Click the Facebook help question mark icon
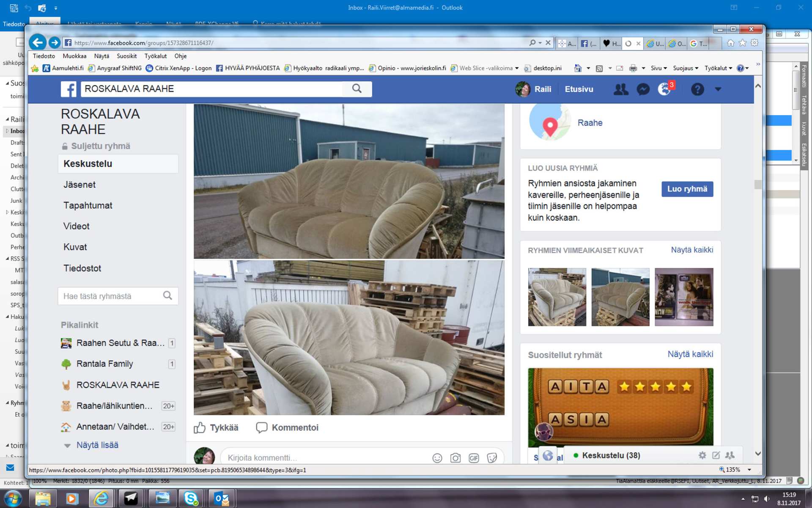This screenshot has height=508, width=812. pos(697,89)
